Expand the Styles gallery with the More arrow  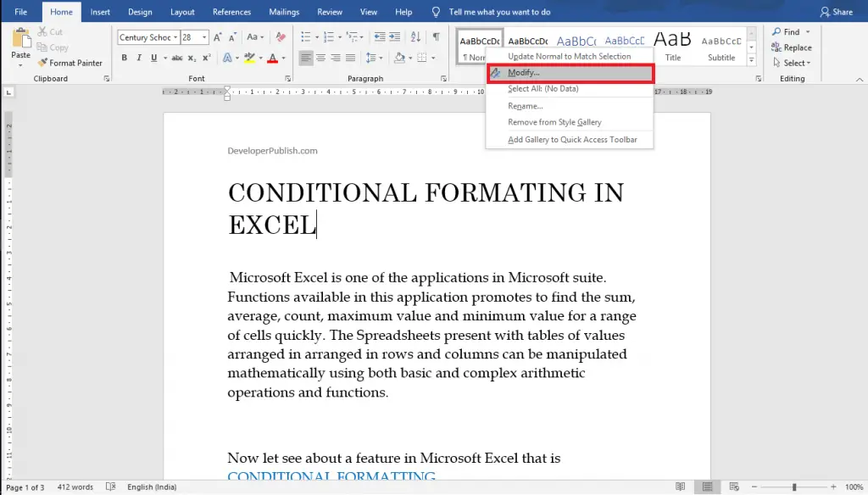tap(751, 60)
